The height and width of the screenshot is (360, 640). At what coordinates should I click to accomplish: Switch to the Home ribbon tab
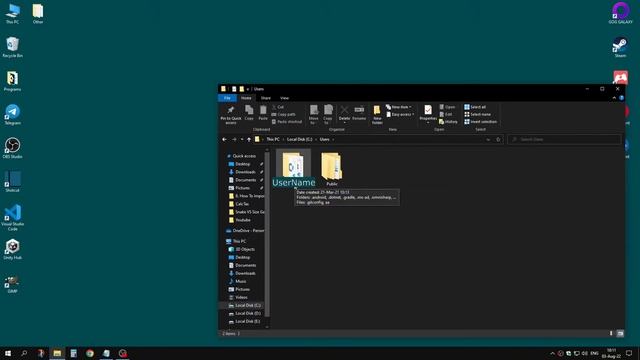click(246, 98)
